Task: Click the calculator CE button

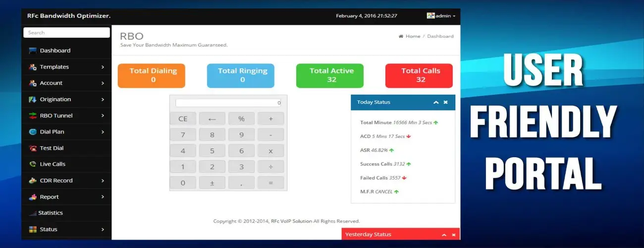Action: [x=183, y=119]
